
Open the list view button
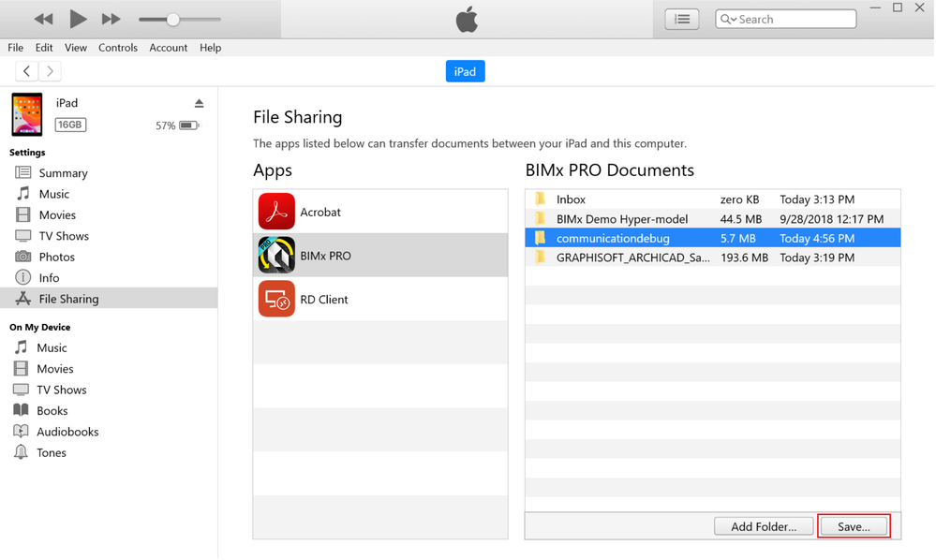681,19
